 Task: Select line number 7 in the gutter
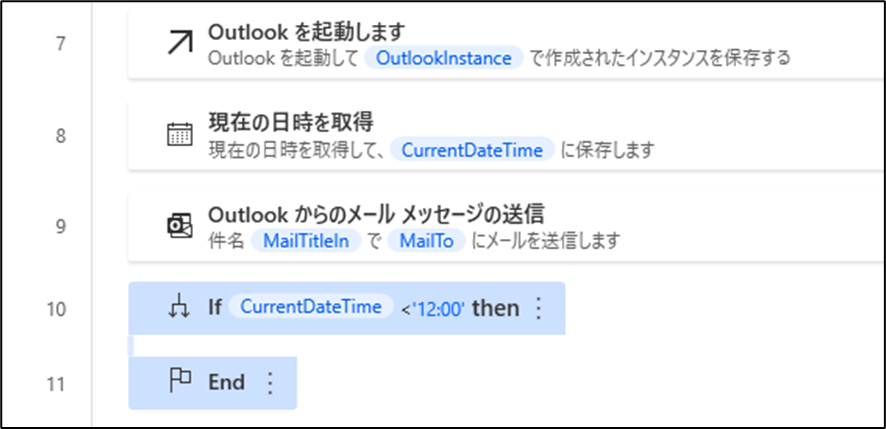coord(61,44)
